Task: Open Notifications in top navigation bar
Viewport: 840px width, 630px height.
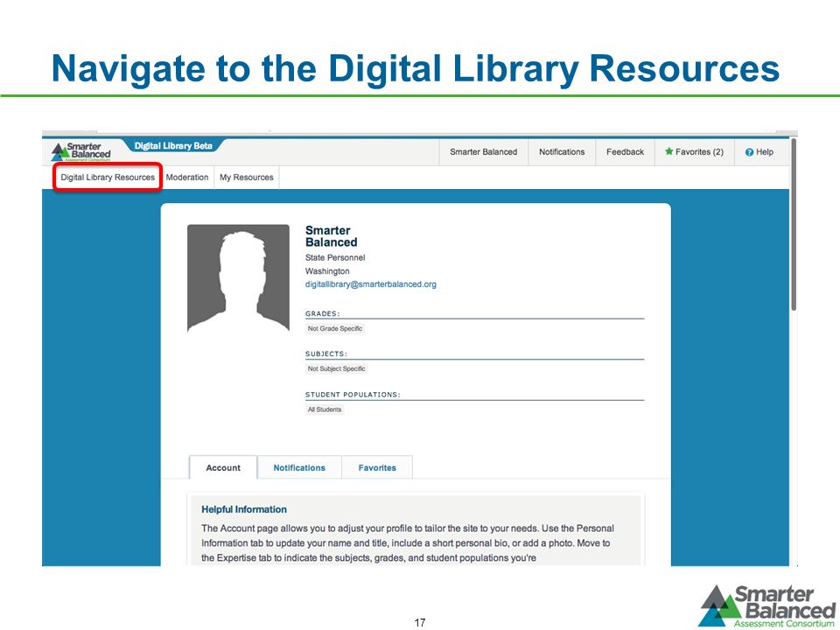Action: point(562,152)
